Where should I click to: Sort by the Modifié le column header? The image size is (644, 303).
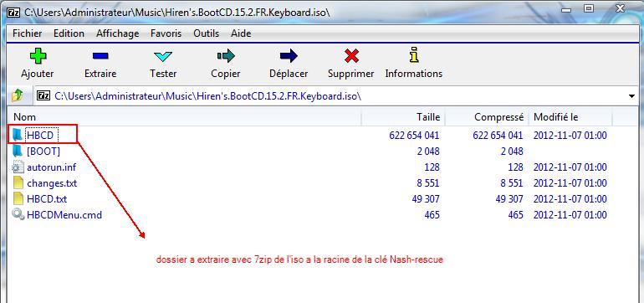click(570, 117)
